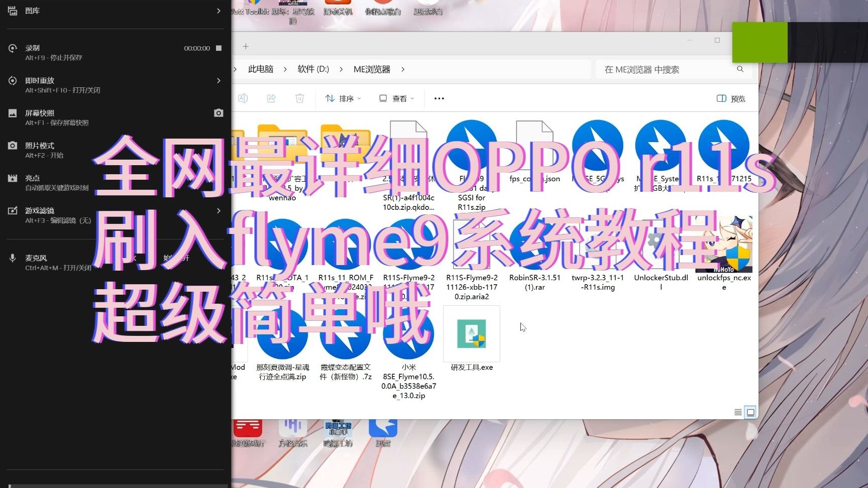Select twrp-3.2.3_11-1-R11s.img file
The height and width of the screenshot is (488, 868).
(598, 255)
